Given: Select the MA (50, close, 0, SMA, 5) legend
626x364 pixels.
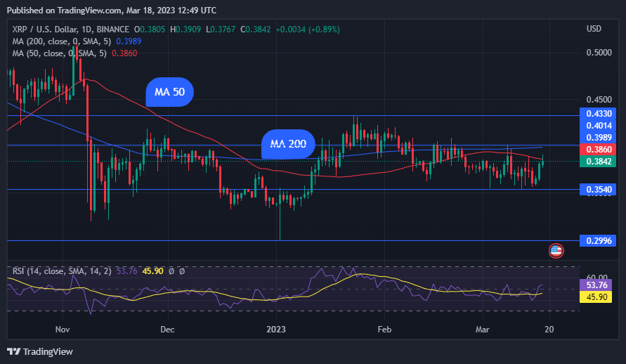Looking at the screenshot, I should 59,53.
